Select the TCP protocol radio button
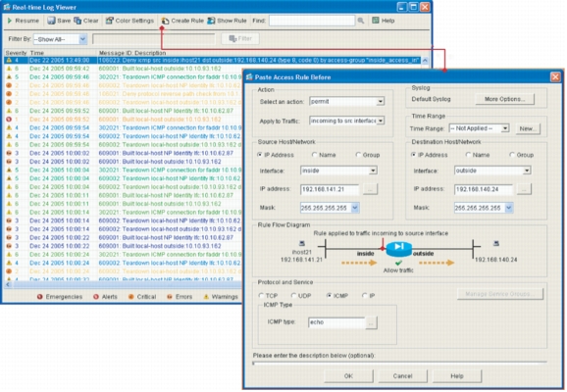Image resolution: width=567 pixels, height=392 pixels. [261, 296]
